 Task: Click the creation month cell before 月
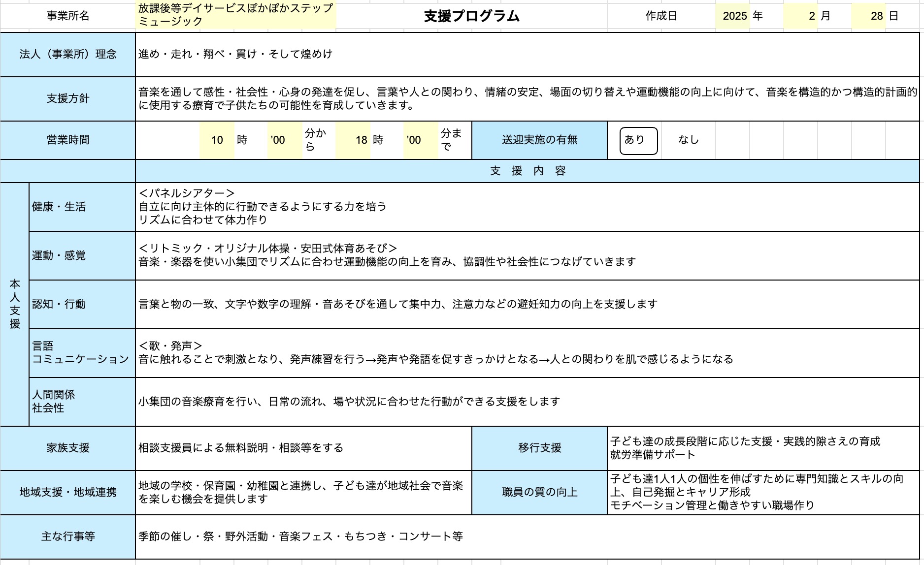(x=801, y=16)
